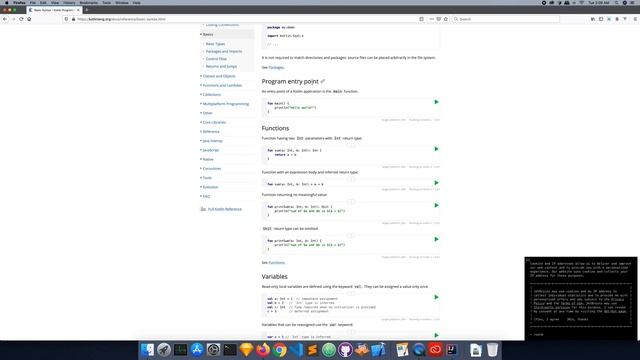Open the Control Flow sidebar link

(216, 59)
